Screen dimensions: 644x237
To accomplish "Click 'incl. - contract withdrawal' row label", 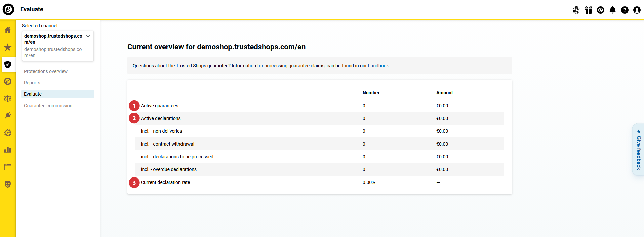I will (167, 144).
